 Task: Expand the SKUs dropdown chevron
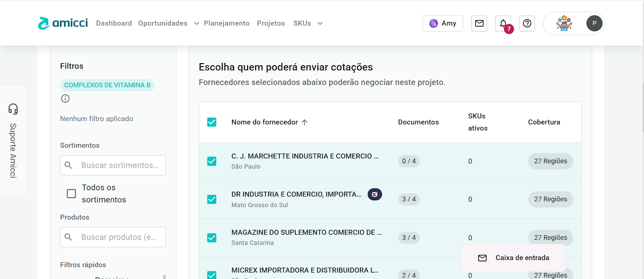(x=320, y=23)
